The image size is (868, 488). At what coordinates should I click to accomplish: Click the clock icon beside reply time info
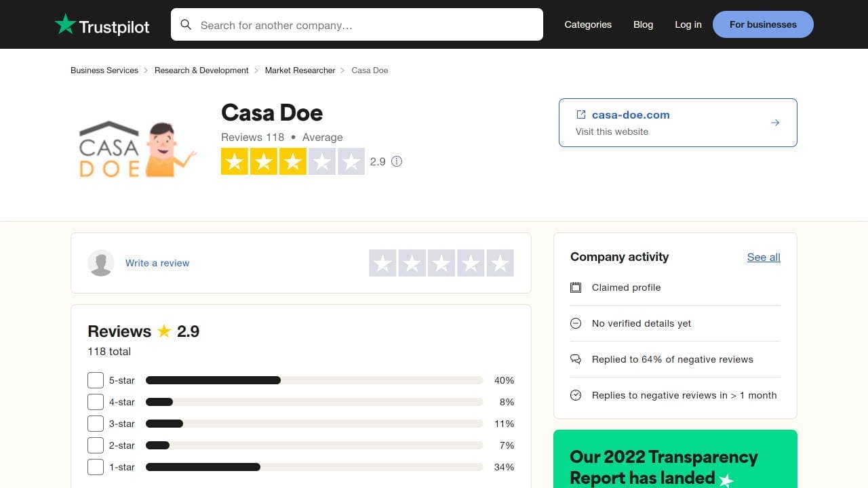click(576, 395)
